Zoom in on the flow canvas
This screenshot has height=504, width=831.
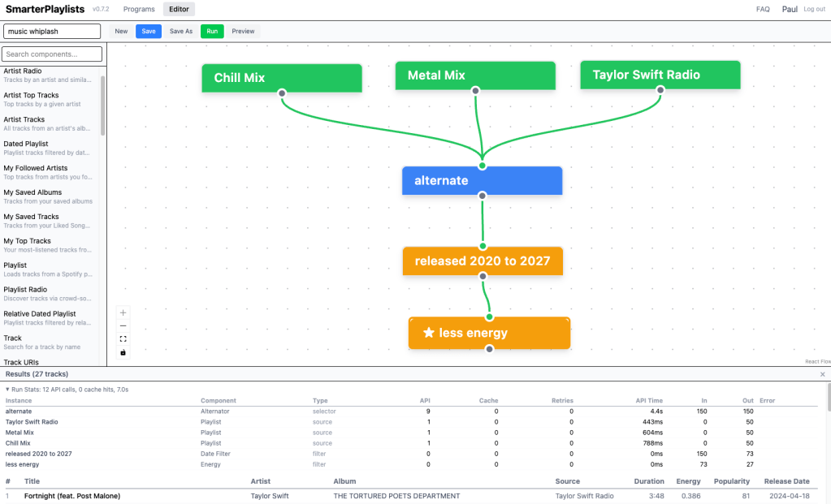point(123,312)
